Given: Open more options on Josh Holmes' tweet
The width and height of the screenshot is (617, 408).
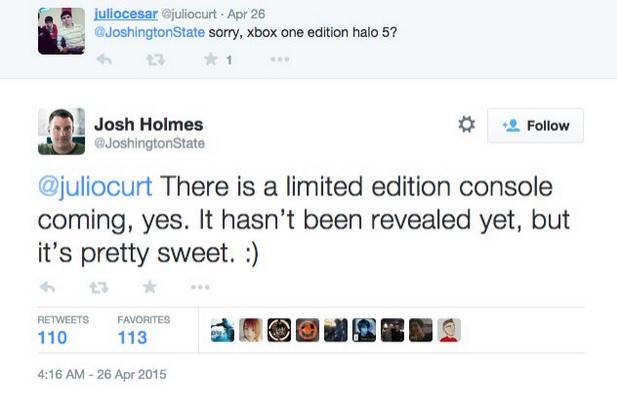Looking at the screenshot, I should click(x=200, y=287).
